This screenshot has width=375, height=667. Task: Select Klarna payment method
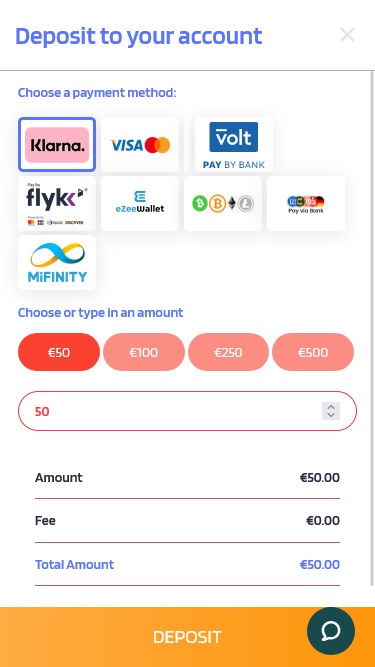(57, 145)
